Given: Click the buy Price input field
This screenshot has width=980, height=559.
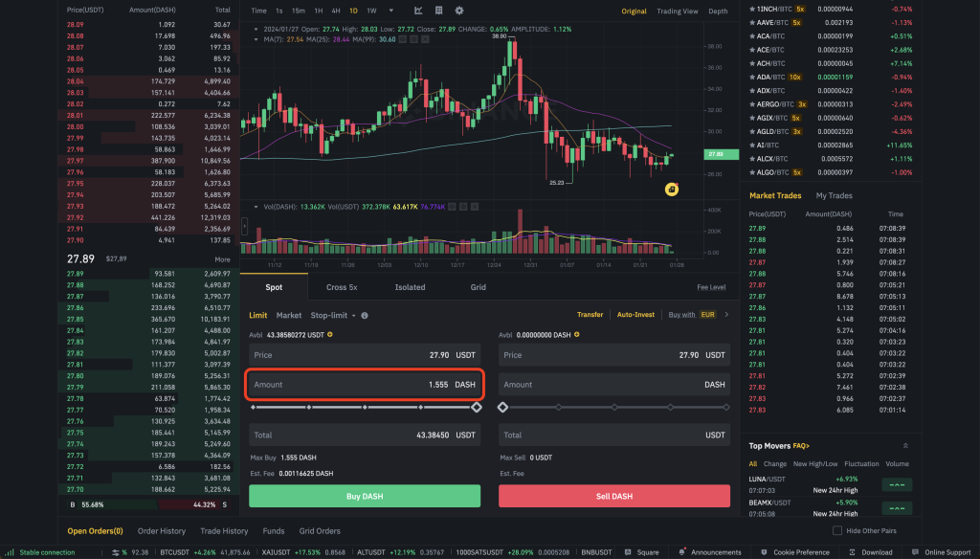Looking at the screenshot, I should coord(365,355).
